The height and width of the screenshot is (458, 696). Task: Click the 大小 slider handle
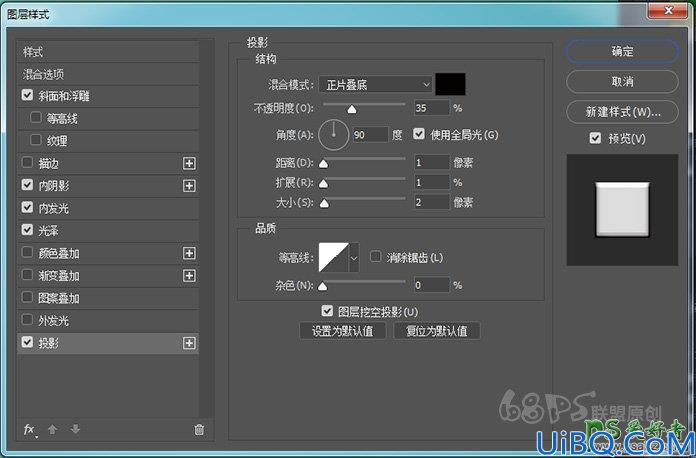tap(324, 203)
